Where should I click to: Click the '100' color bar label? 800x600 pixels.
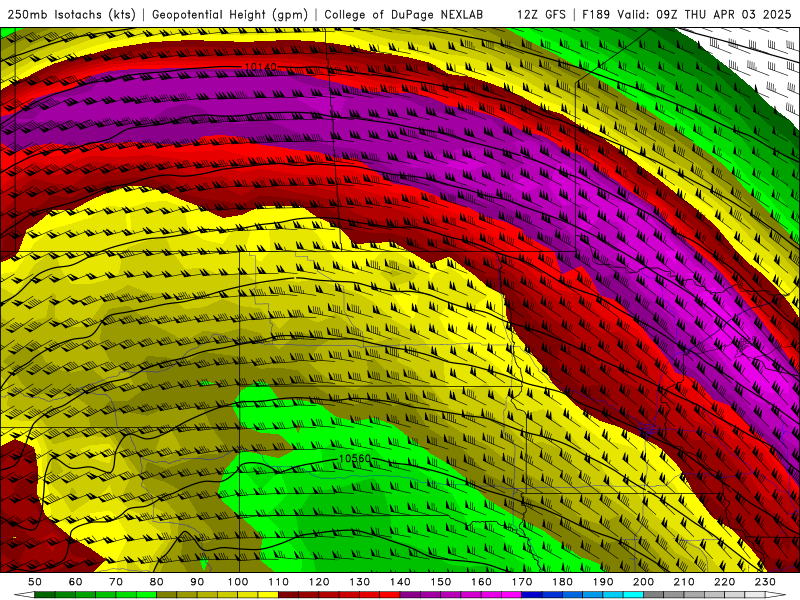click(238, 582)
